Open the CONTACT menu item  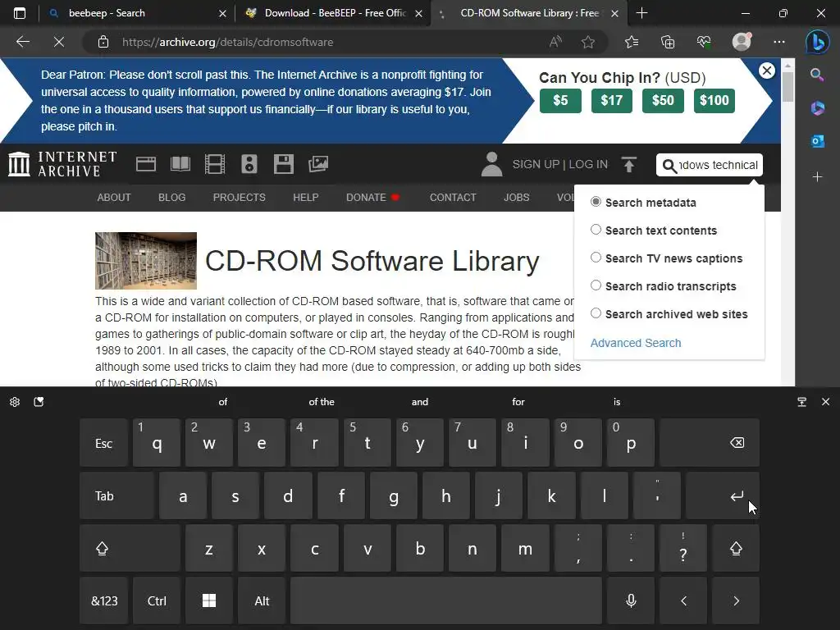tap(453, 197)
